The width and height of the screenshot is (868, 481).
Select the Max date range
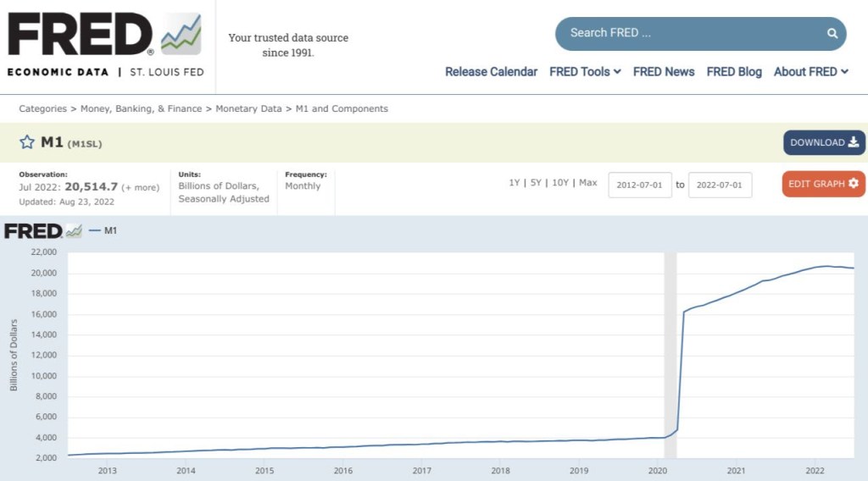[x=587, y=183]
